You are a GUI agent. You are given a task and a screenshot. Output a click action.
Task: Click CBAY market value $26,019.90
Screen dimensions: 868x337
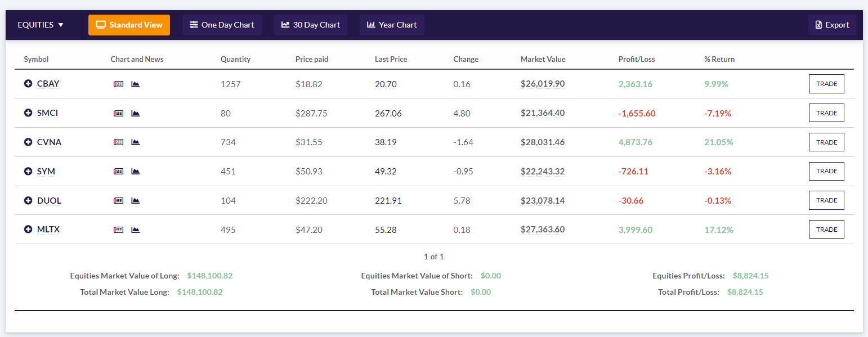point(543,84)
